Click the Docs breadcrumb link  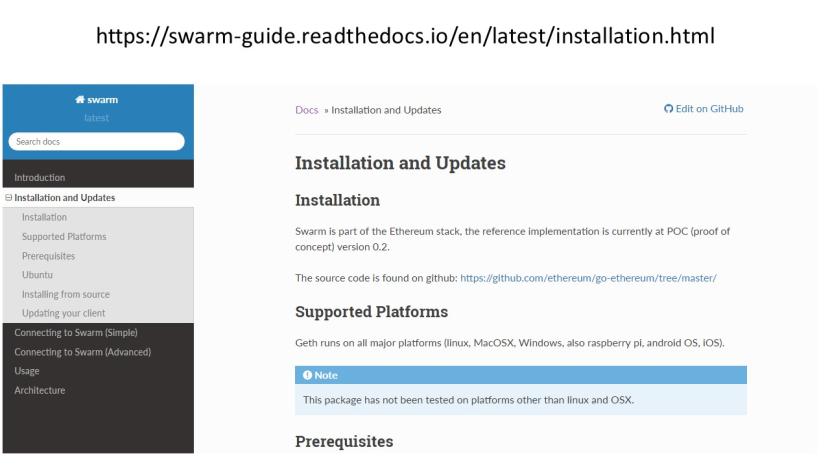[x=306, y=110]
